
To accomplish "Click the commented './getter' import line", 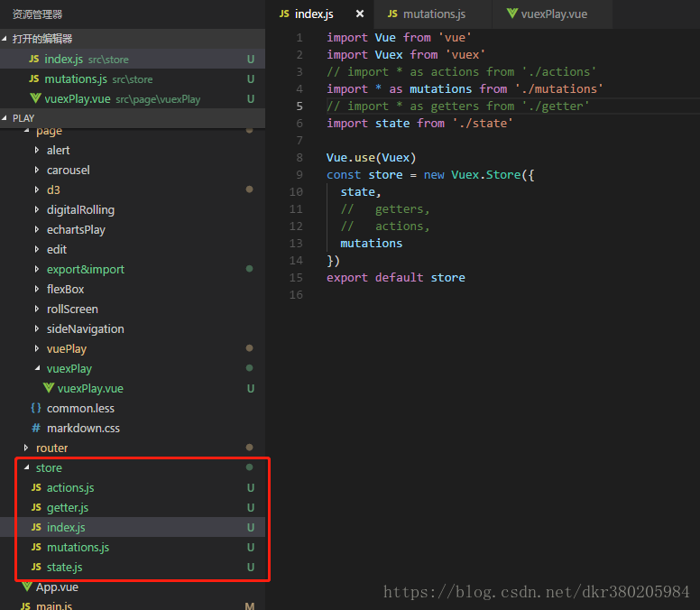I will (457, 106).
